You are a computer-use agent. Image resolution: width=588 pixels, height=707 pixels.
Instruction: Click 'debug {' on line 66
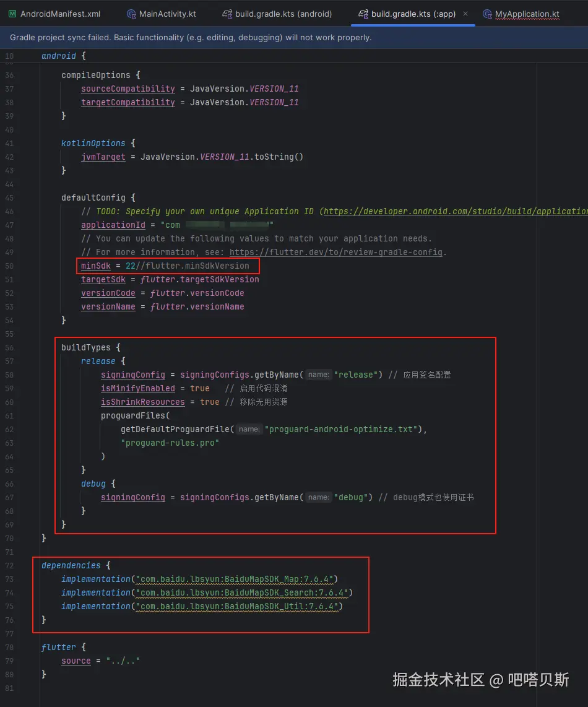coord(98,484)
